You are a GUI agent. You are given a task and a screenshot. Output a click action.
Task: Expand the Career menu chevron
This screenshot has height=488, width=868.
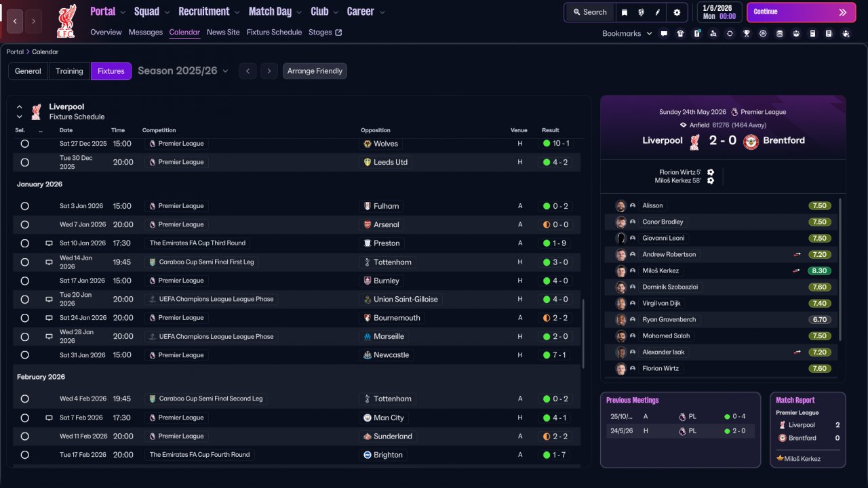click(x=382, y=12)
